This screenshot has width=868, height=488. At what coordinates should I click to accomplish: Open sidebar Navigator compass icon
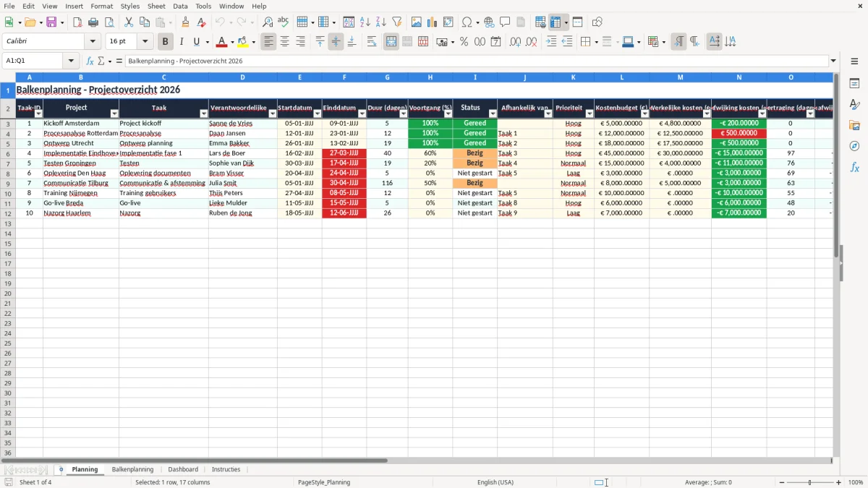(x=854, y=146)
